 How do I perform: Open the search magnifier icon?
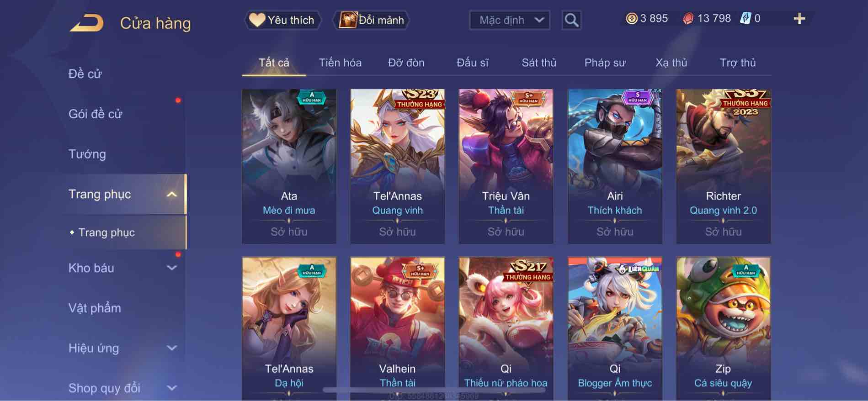pyautogui.click(x=571, y=20)
